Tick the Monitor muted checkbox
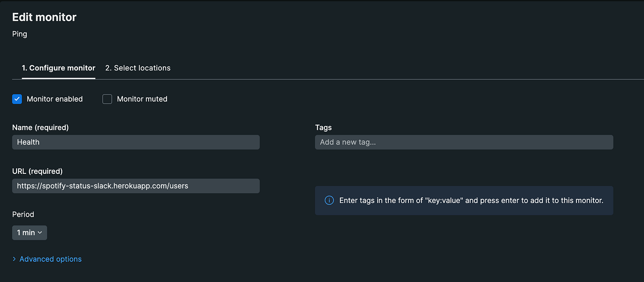The height and width of the screenshot is (282, 644). coord(107,99)
